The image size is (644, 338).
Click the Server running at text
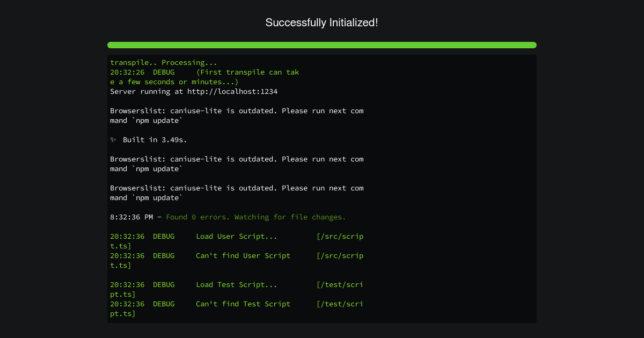tap(147, 92)
